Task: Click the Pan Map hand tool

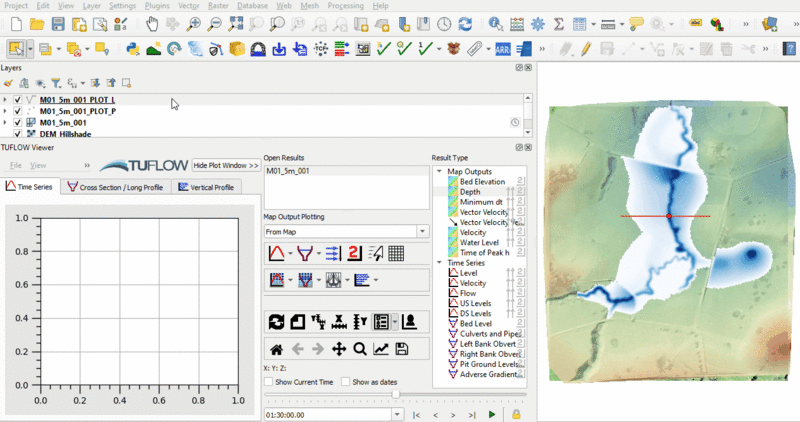Action: (x=151, y=23)
